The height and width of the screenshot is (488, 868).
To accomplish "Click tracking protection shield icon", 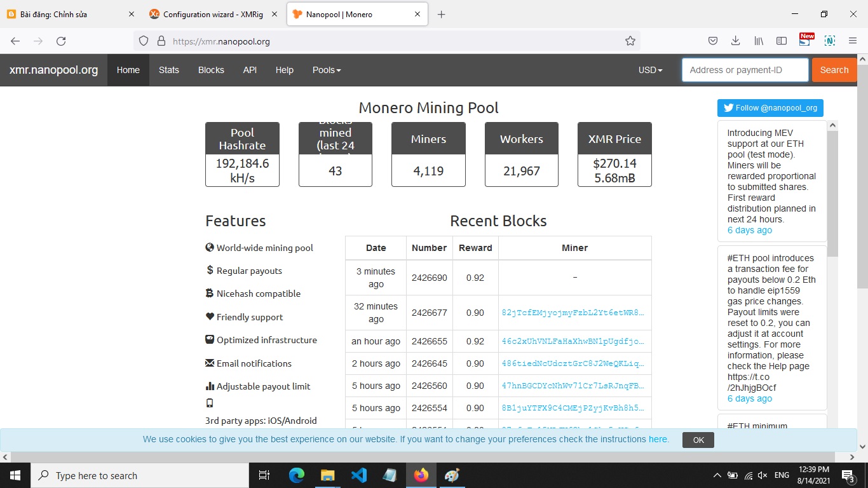I will (144, 41).
